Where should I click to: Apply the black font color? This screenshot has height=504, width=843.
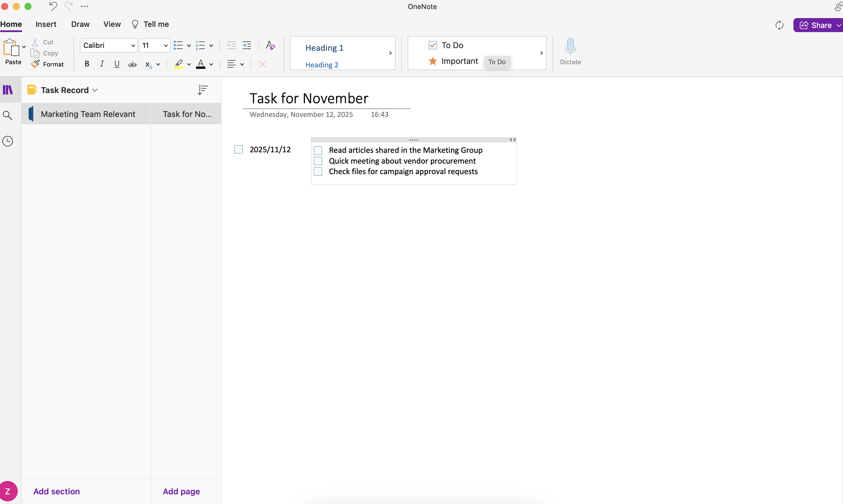[201, 64]
